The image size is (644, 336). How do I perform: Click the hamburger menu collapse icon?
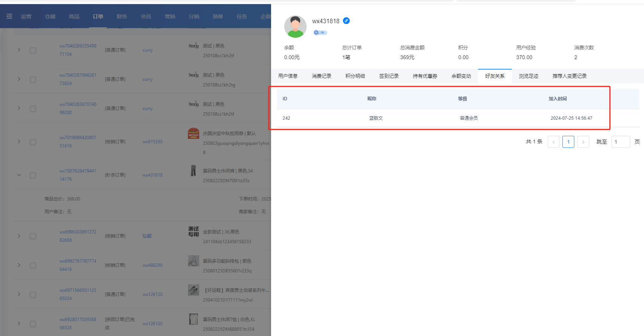point(9,16)
